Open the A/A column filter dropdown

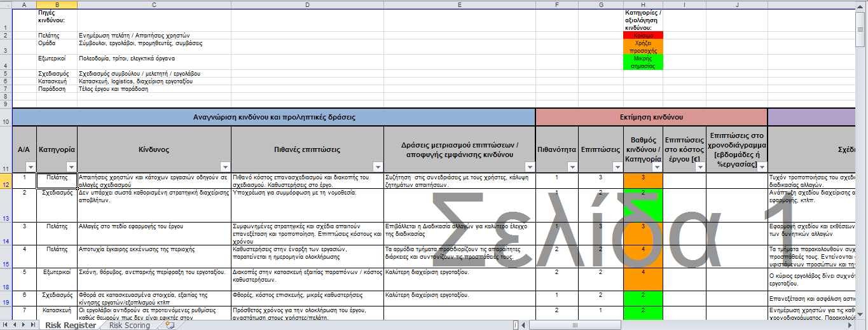pyautogui.click(x=31, y=167)
